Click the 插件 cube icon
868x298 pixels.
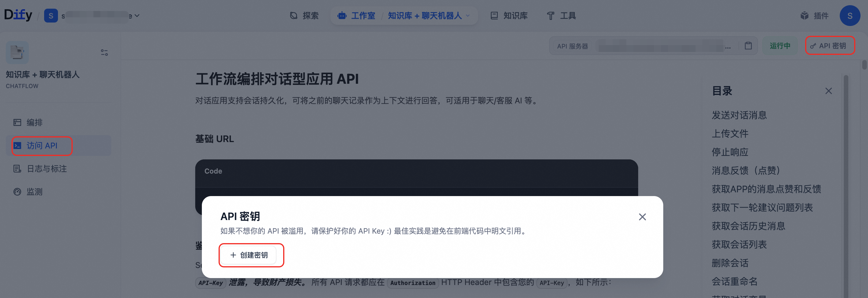coord(804,16)
